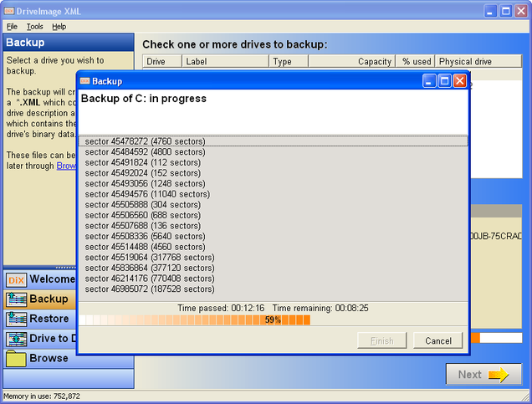The height and width of the screenshot is (404, 532).
Task: Click the Drive column header
Action: point(162,61)
